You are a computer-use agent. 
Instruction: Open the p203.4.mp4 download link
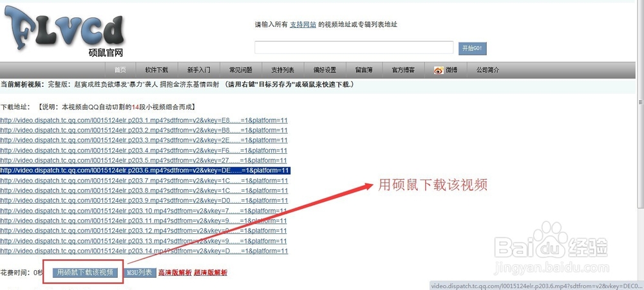(144, 150)
